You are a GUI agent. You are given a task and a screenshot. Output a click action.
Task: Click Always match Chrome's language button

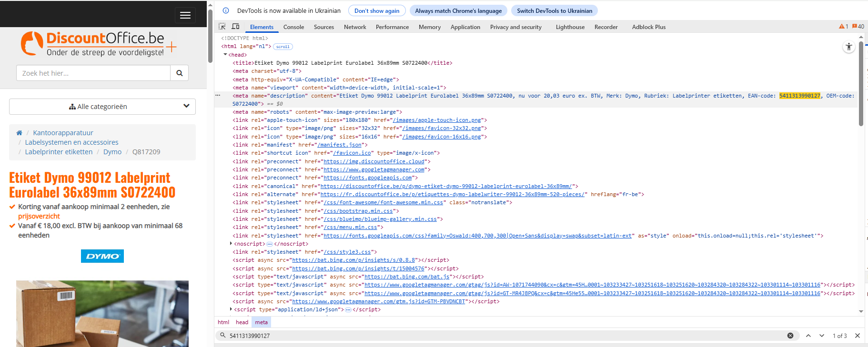[458, 10]
